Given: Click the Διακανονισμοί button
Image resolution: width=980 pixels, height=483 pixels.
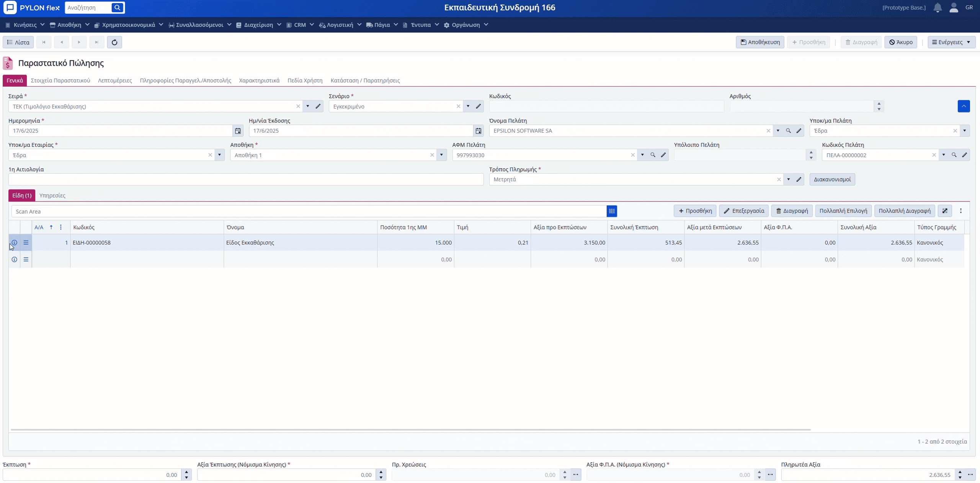Looking at the screenshot, I should (832, 179).
